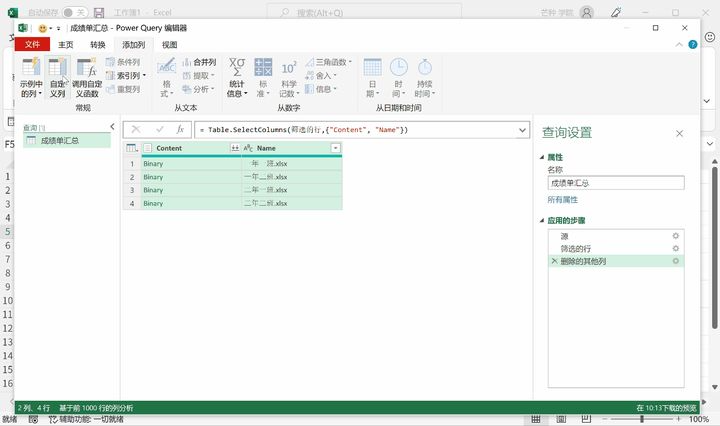Edit the query name field 成绩单汇总
The width and height of the screenshot is (720, 426).
[x=616, y=183]
